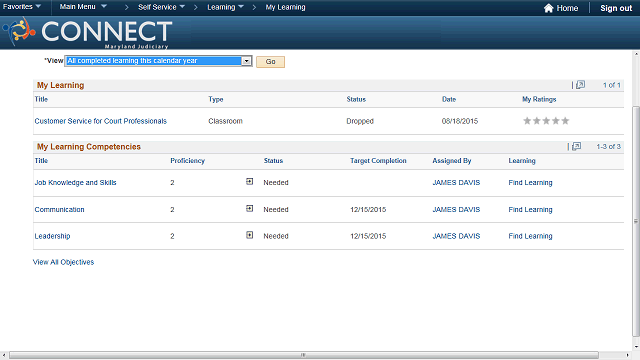The height and width of the screenshot is (360, 640).
Task: Sort competencies by Learning column header
Action: click(522, 161)
